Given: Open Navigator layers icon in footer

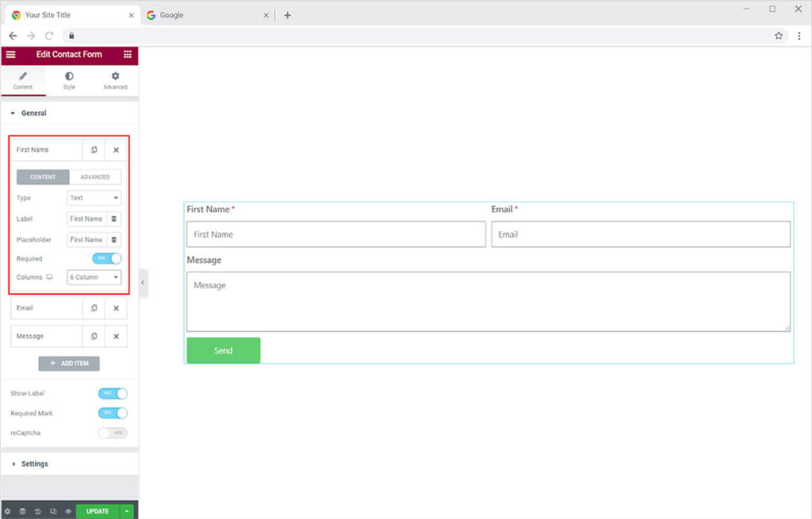Looking at the screenshot, I should point(22,511).
